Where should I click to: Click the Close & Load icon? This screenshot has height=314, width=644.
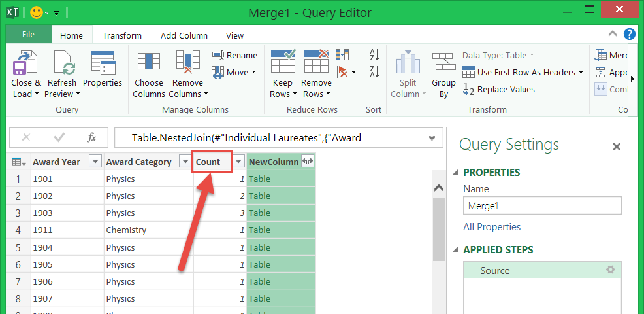pos(25,64)
